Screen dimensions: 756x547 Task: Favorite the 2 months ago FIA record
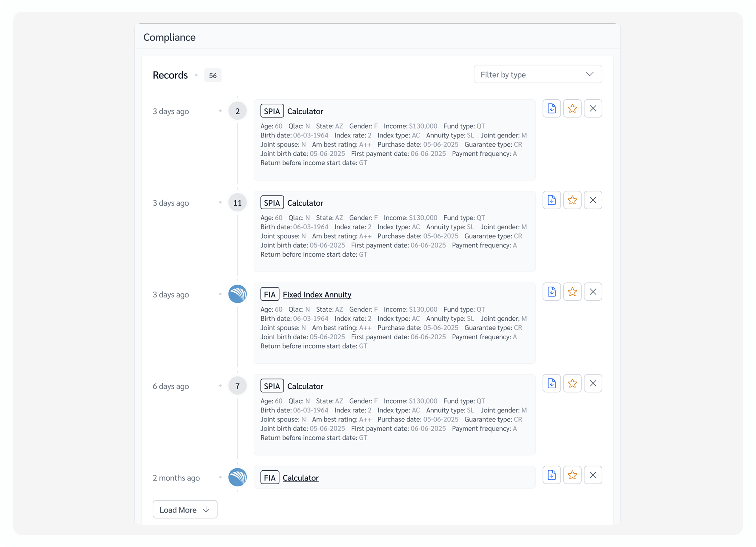pyautogui.click(x=572, y=475)
